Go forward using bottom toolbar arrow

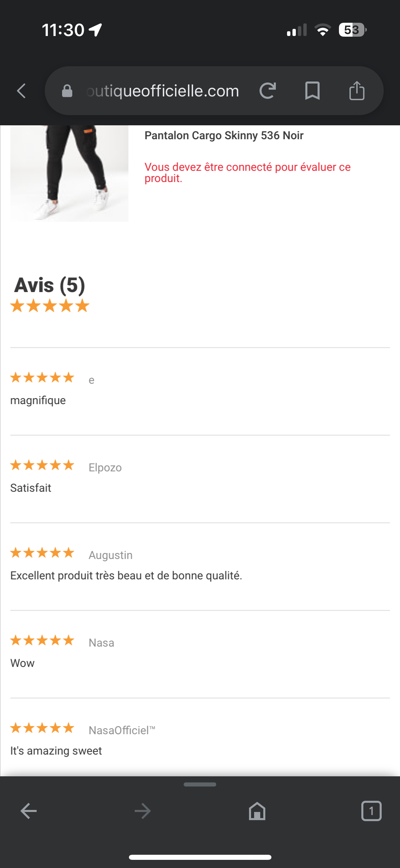(143, 811)
